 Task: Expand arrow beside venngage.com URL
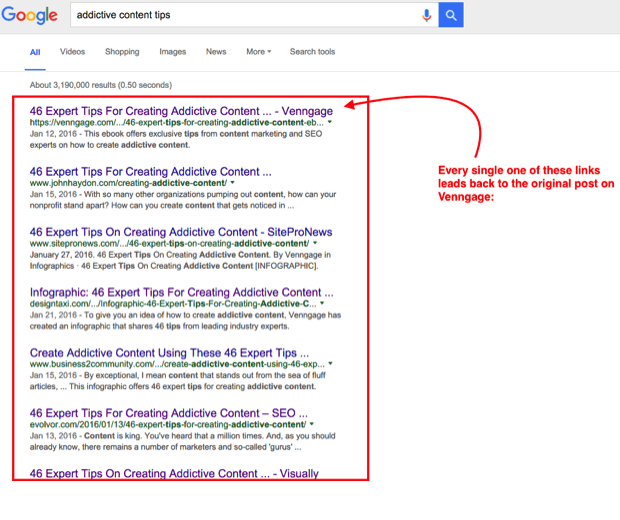[330, 124]
